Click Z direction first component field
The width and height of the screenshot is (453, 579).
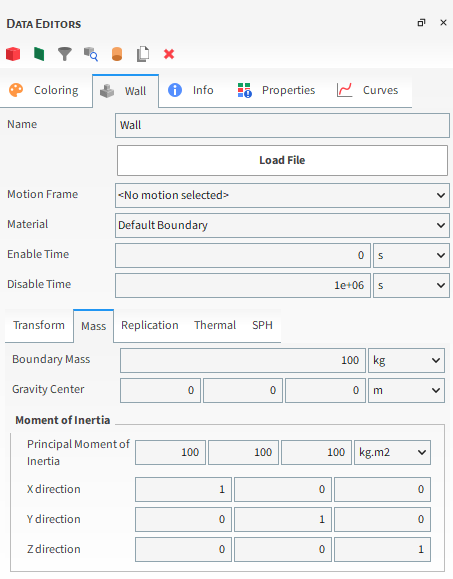click(x=183, y=549)
